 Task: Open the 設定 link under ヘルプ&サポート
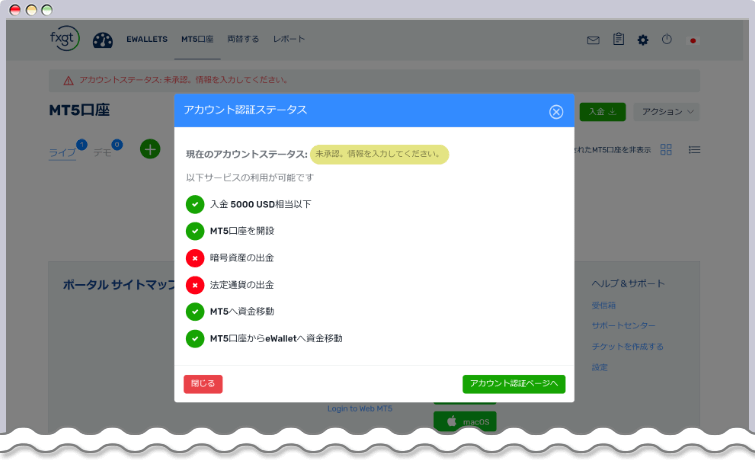(599, 368)
